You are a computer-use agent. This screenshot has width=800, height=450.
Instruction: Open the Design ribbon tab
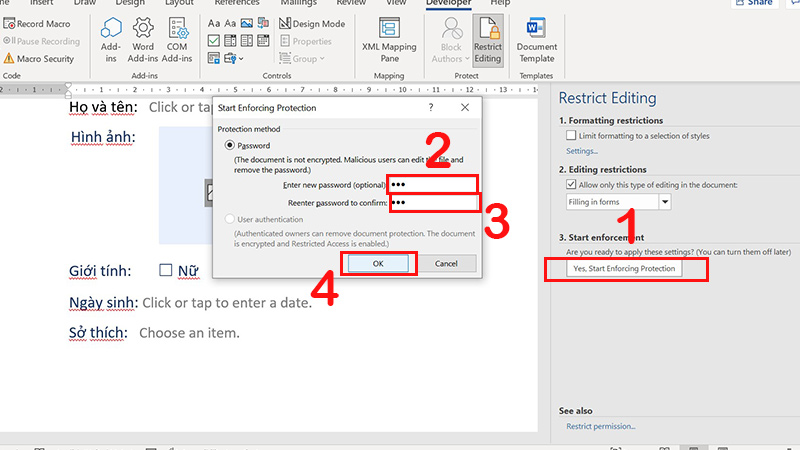pyautogui.click(x=130, y=3)
